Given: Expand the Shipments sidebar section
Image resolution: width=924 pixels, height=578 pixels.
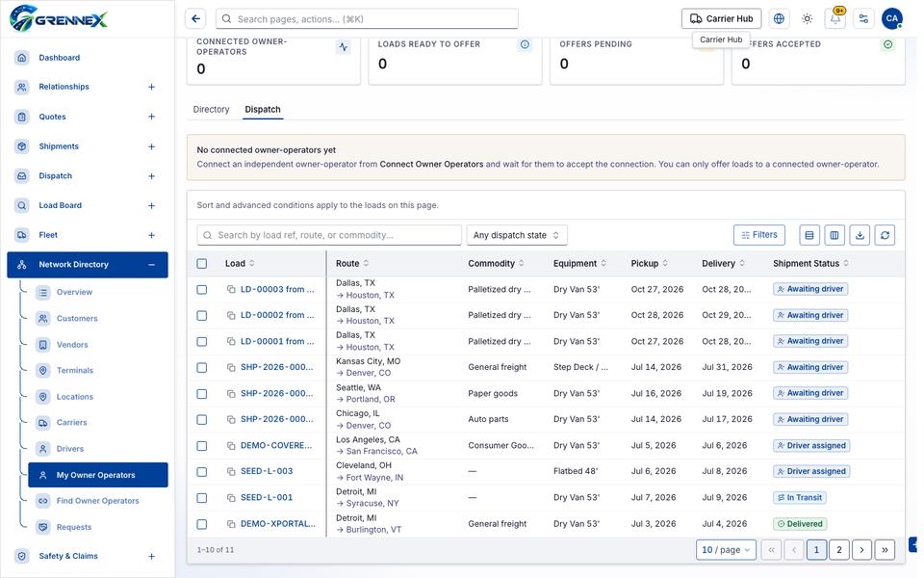Looking at the screenshot, I should point(151,146).
